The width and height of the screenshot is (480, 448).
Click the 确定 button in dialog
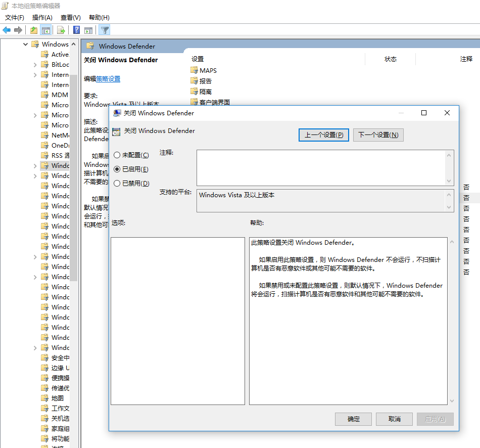coord(353,419)
